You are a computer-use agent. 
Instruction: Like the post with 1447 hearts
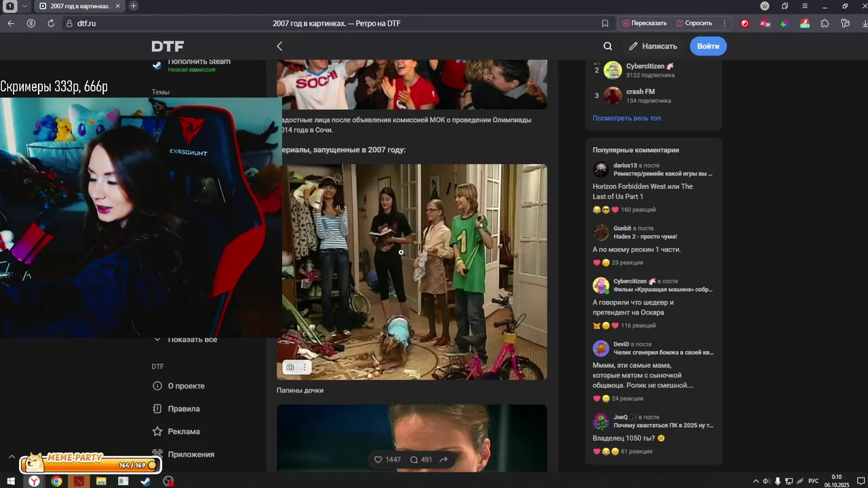(387, 460)
